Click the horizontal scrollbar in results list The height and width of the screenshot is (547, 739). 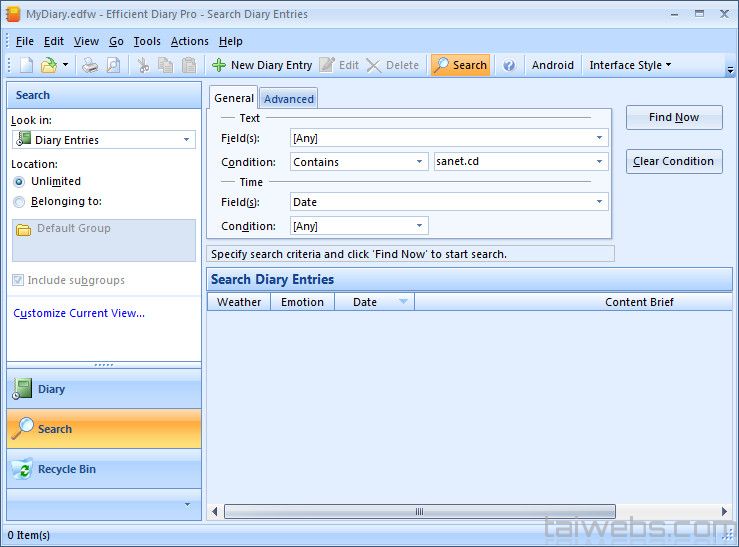419,511
